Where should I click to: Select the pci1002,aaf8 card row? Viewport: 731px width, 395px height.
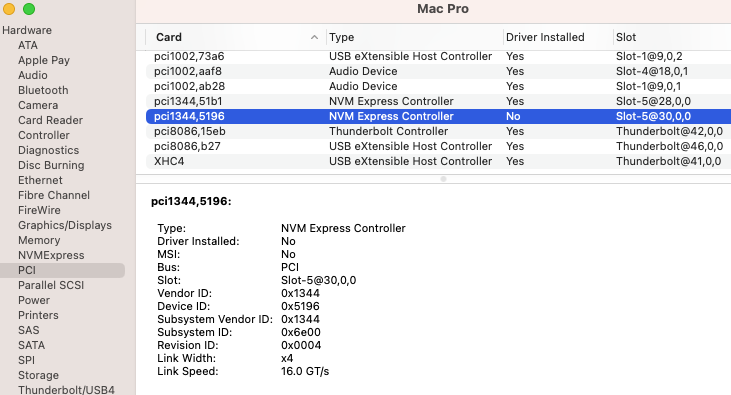(438, 71)
